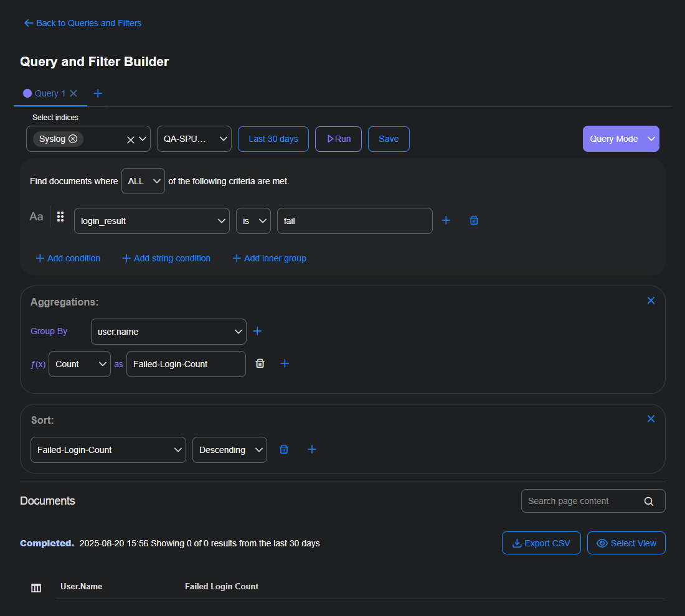The width and height of the screenshot is (685, 616).
Task: Click the drag handle next to the condition row
Action: pyautogui.click(x=60, y=216)
